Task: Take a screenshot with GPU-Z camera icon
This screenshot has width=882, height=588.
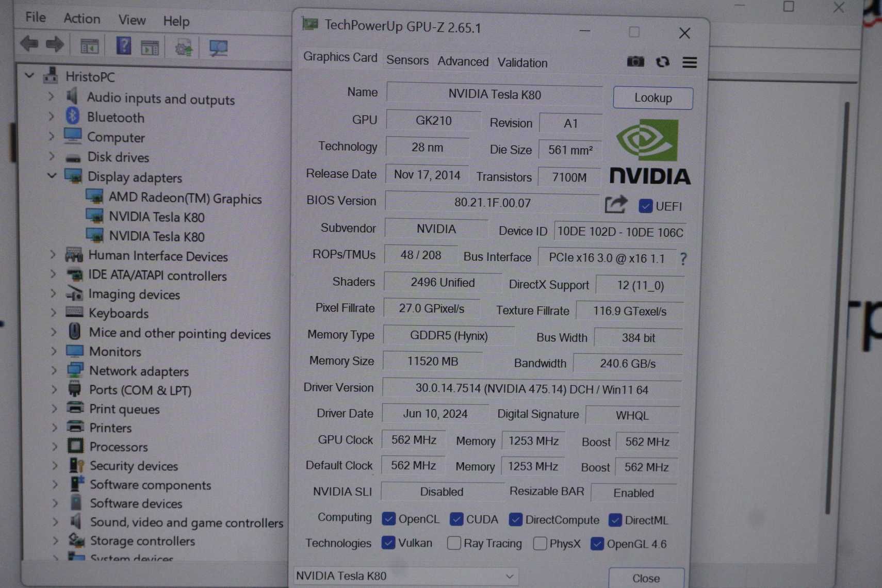Action: pos(635,62)
